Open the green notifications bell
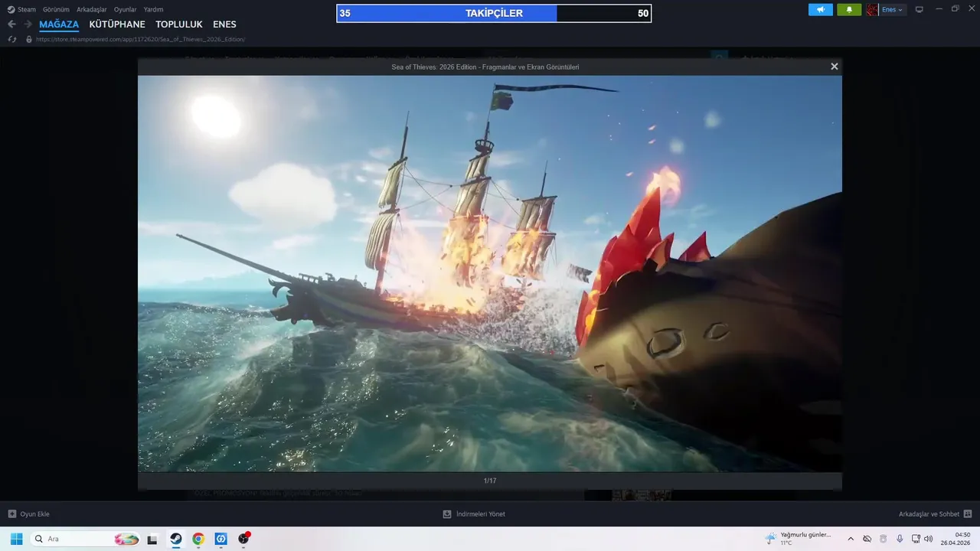980x551 pixels. 849,10
